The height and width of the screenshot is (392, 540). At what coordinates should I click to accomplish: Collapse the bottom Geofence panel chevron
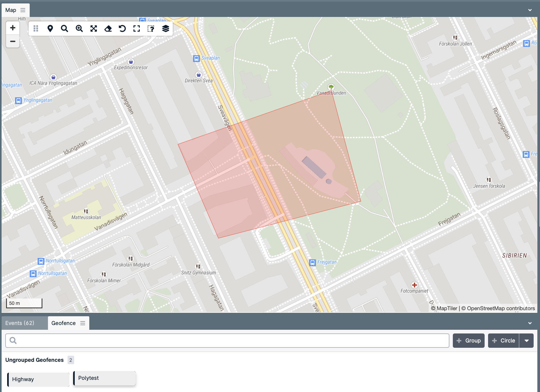tap(530, 323)
